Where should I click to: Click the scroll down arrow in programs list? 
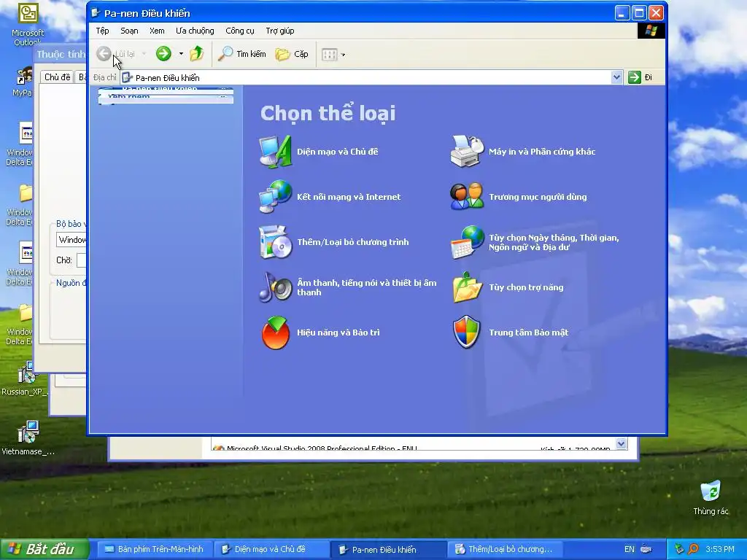621,443
